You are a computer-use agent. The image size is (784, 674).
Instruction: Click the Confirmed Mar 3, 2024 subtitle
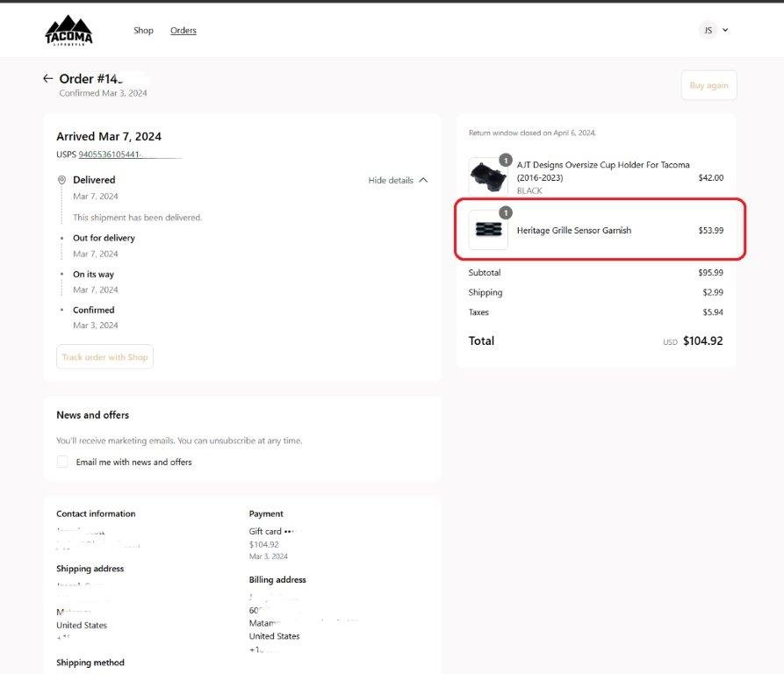pyautogui.click(x=103, y=93)
